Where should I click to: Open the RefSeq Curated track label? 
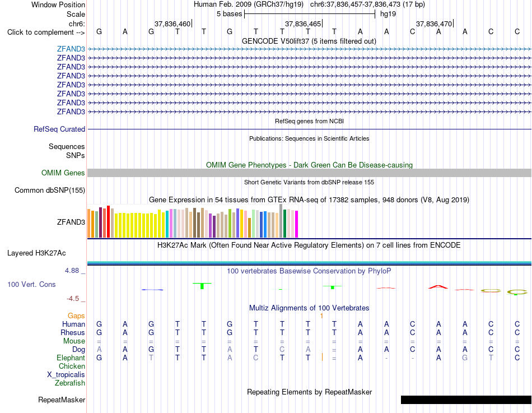pyautogui.click(x=59, y=129)
